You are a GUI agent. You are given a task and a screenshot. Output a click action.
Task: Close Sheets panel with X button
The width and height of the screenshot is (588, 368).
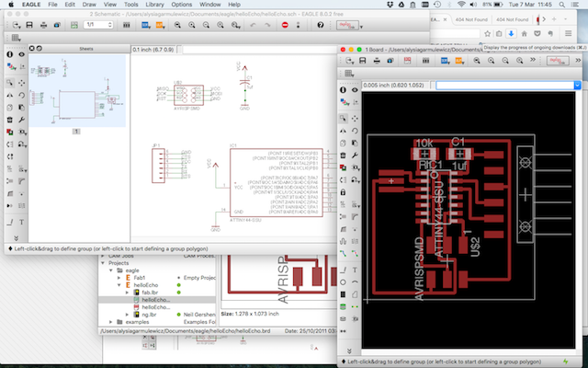32,49
